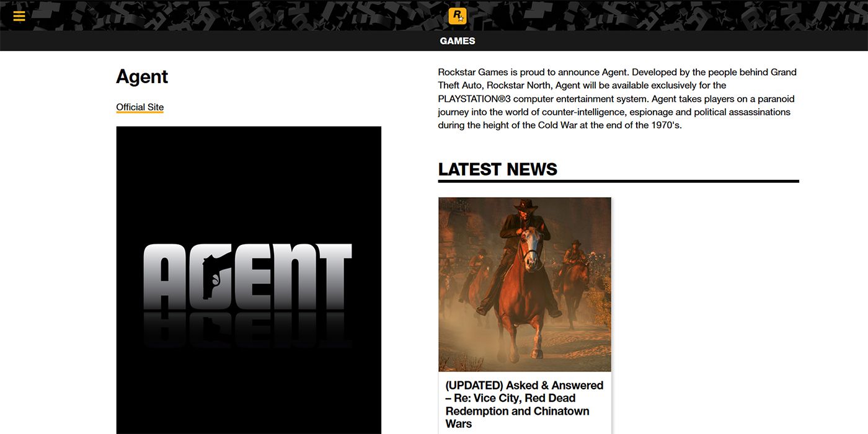The height and width of the screenshot is (434, 868).
Task: Open the Official Site link
Action: click(x=140, y=107)
